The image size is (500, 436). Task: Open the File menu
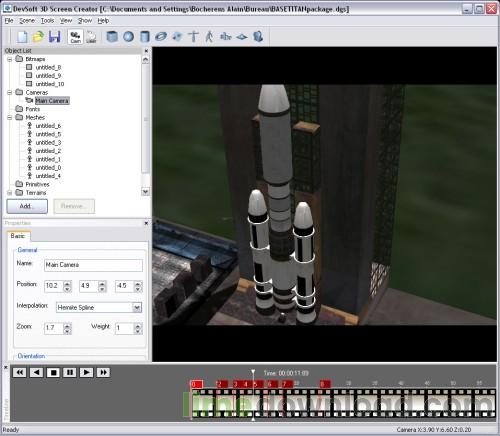coord(9,21)
